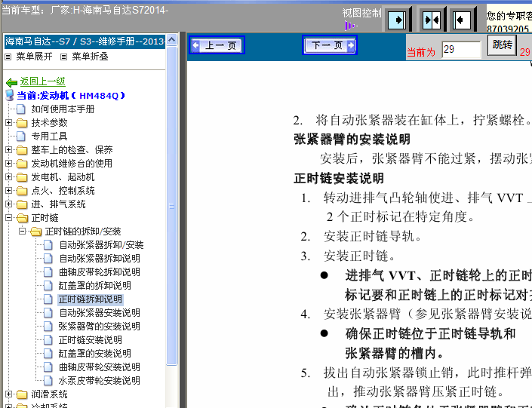Open 水泵皮带轮安装说明 page
This screenshot has height=408, width=532.
[99, 381]
